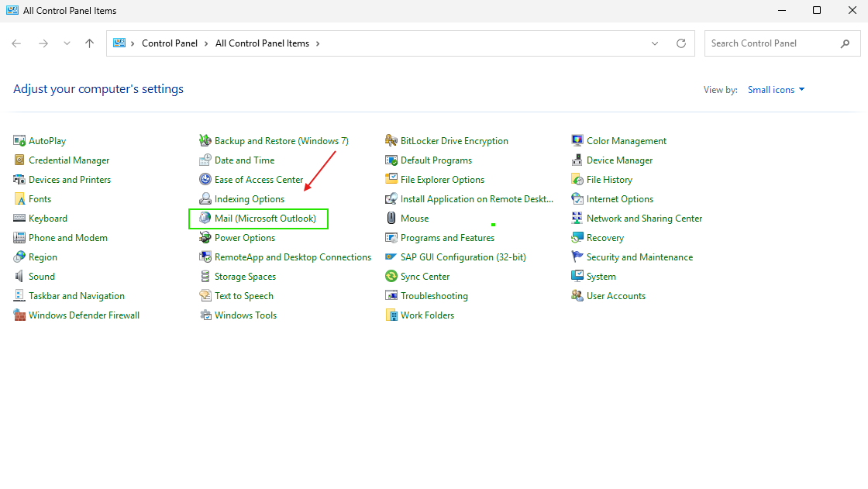The image size is (868, 489).
Task: Click the BitLocker Drive Encryption icon
Action: [391, 141]
